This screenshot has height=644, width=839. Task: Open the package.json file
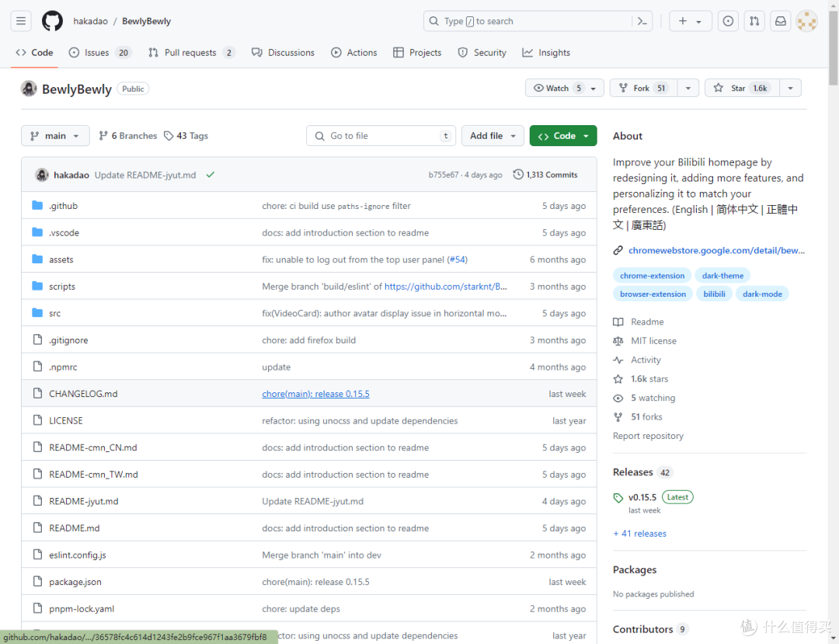pos(75,582)
